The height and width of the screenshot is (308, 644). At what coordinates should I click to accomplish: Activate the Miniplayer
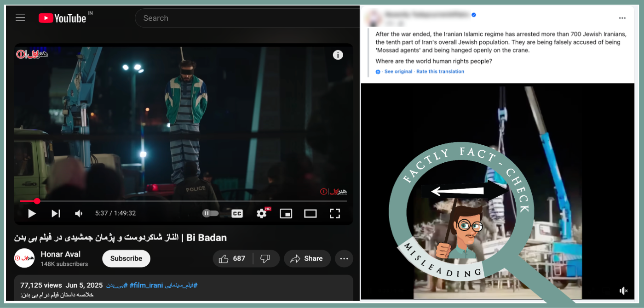(x=286, y=213)
